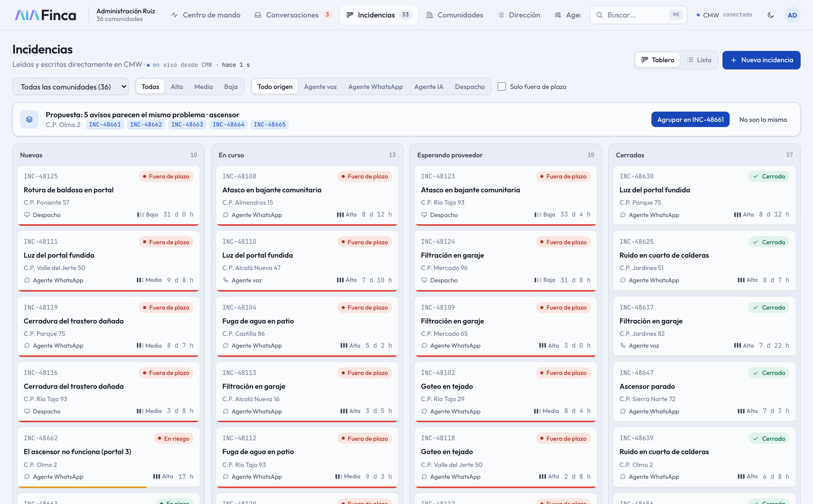Viewport: 813px width, 504px height.
Task: Open Conversaciones tab
Action: [x=293, y=15]
